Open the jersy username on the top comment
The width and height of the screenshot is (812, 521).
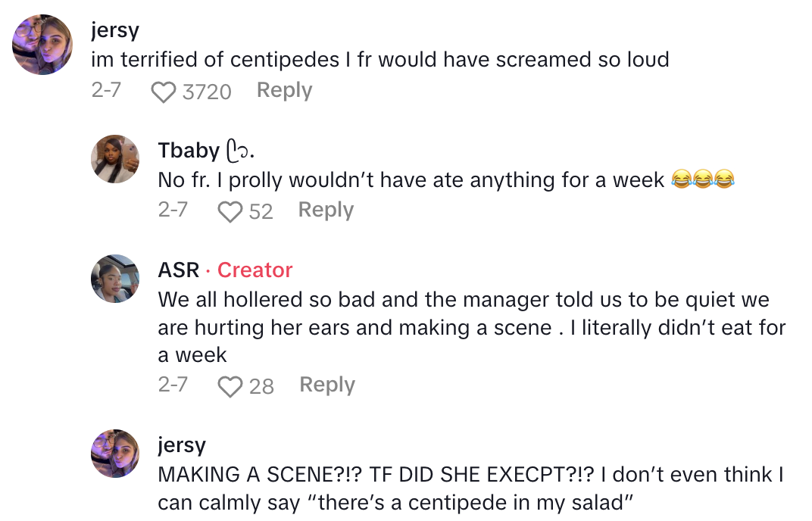(113, 30)
